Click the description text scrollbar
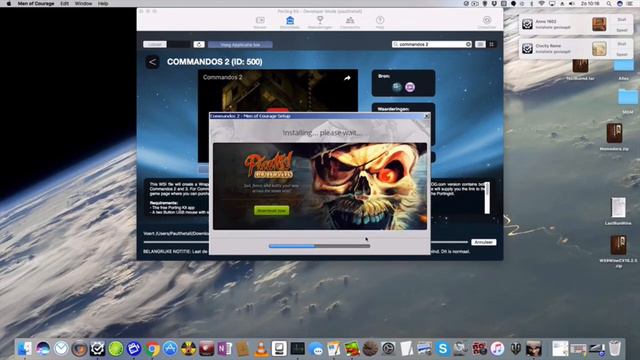 click(487, 198)
